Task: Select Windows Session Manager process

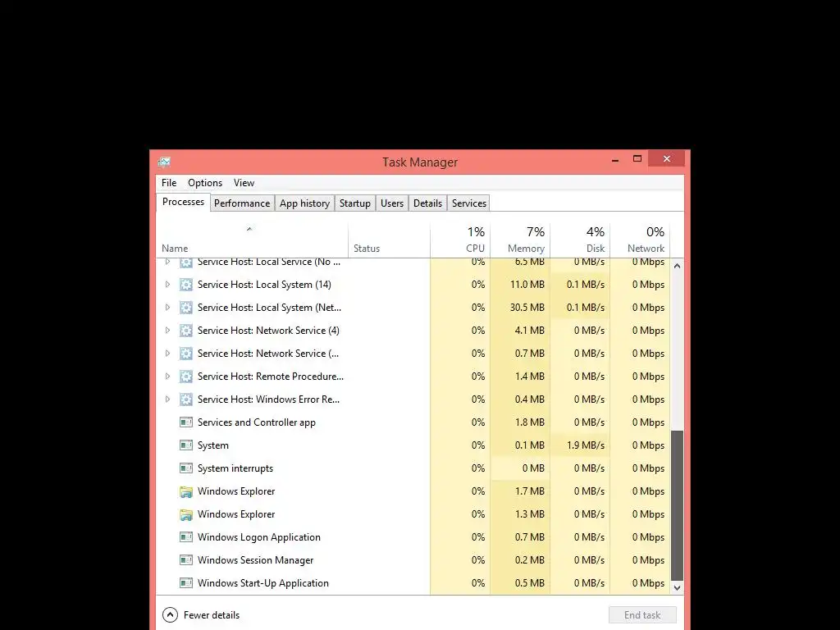Action: [413, 560]
